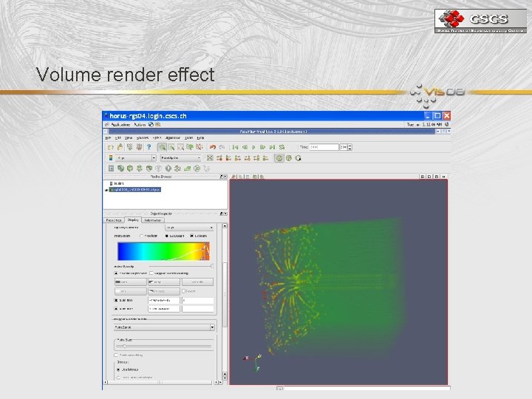This screenshot has height=399, width=532.
Task: Select the highlighted data source in Pipeline Browser
Action: [x=135, y=190]
